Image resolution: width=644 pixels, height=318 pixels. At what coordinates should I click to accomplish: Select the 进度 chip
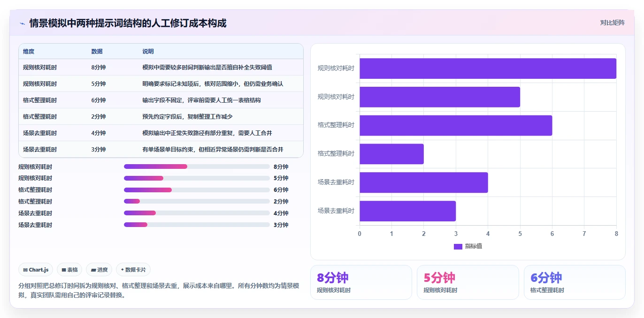[99, 270]
